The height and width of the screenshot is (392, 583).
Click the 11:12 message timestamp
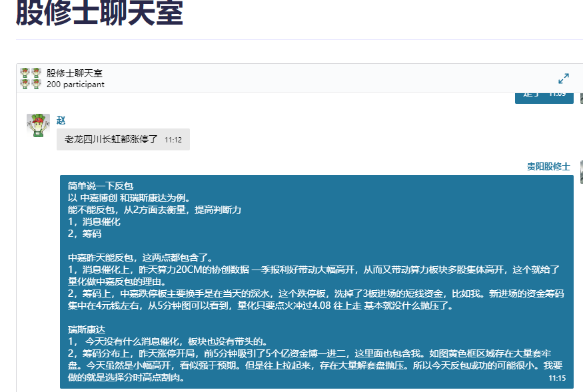[173, 140]
